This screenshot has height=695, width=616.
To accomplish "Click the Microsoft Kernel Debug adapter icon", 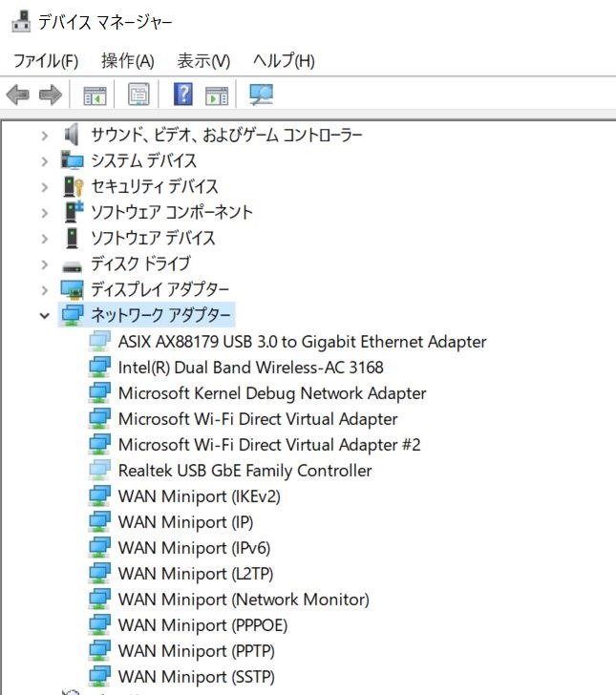I will (x=99, y=392).
